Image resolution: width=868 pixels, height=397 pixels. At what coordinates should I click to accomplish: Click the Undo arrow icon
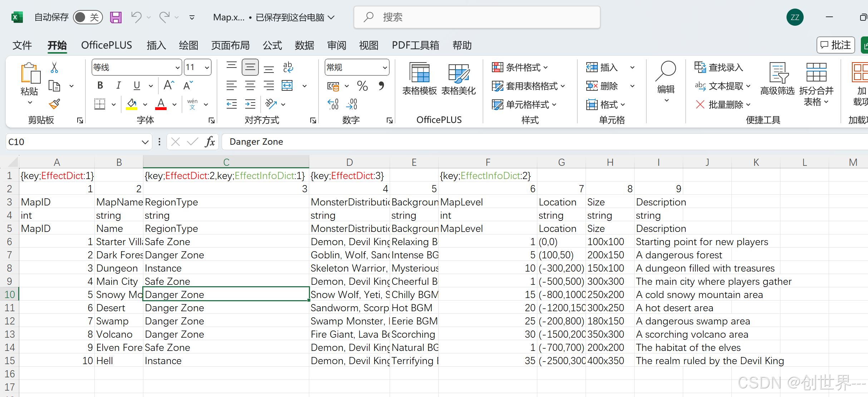(x=136, y=17)
